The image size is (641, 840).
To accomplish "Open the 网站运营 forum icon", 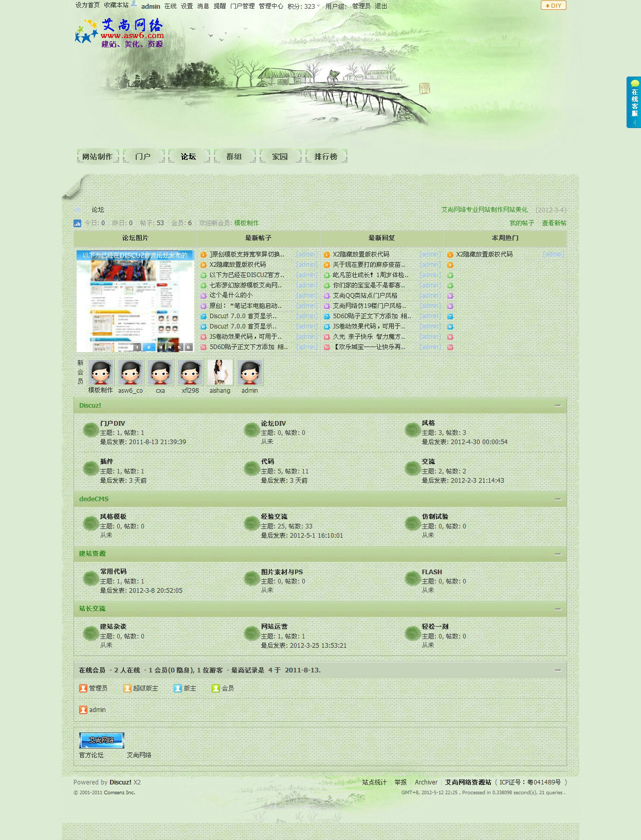I will point(252,633).
